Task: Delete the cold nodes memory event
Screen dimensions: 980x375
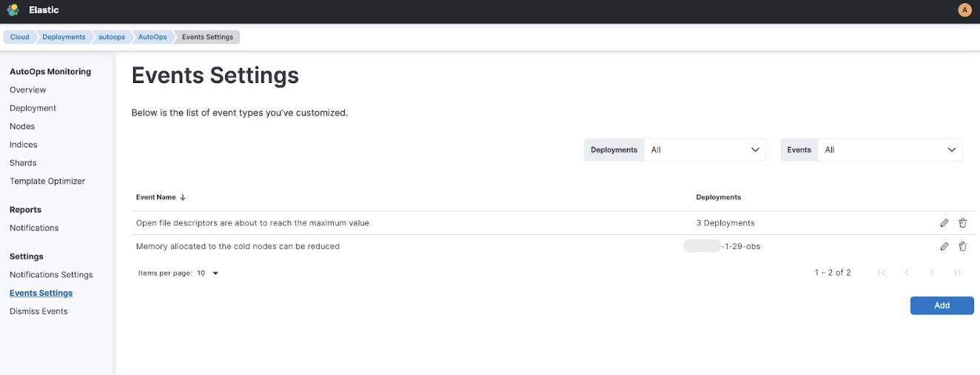Action: [962, 247]
